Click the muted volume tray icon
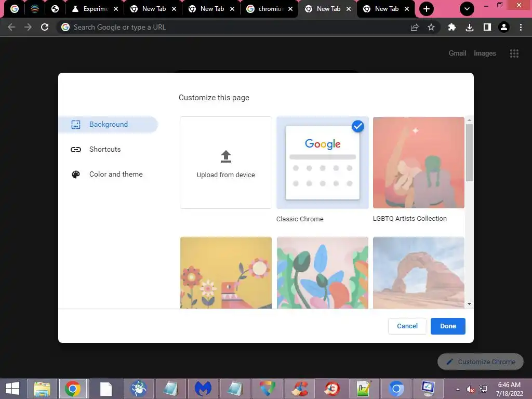The width and height of the screenshot is (532, 399). [x=470, y=389]
